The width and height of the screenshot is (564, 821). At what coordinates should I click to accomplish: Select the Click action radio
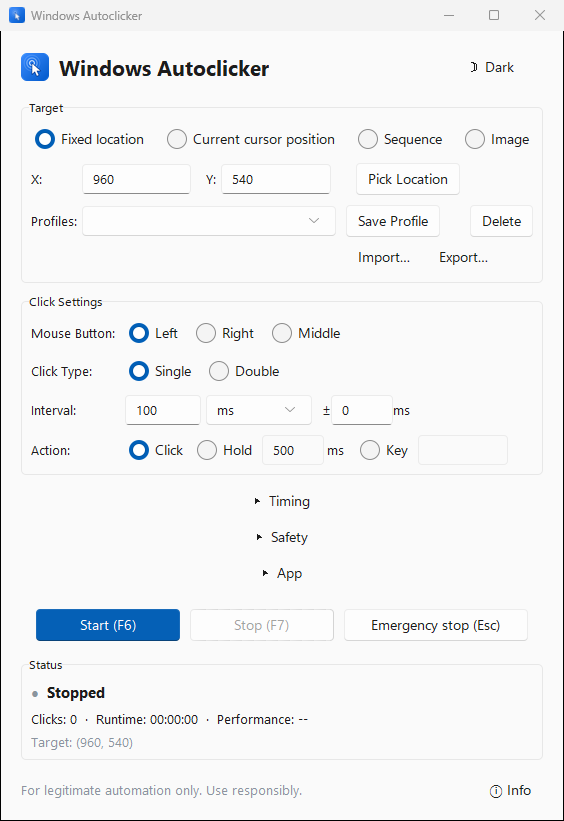(x=156, y=450)
